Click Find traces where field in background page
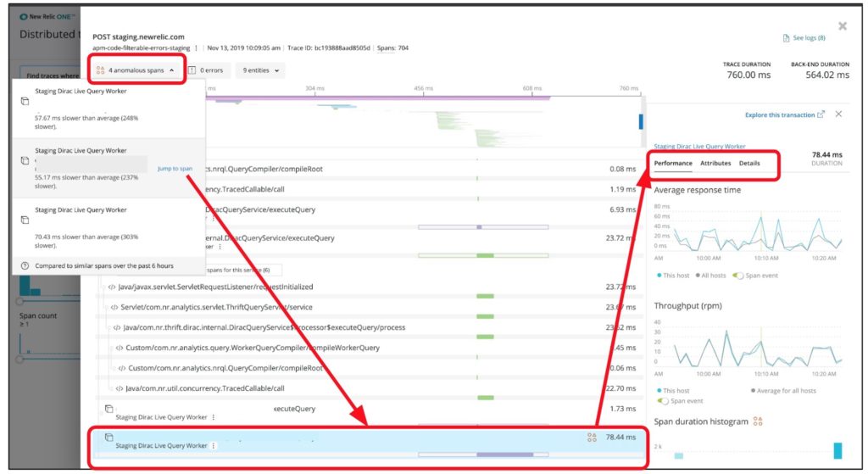 coord(50,75)
